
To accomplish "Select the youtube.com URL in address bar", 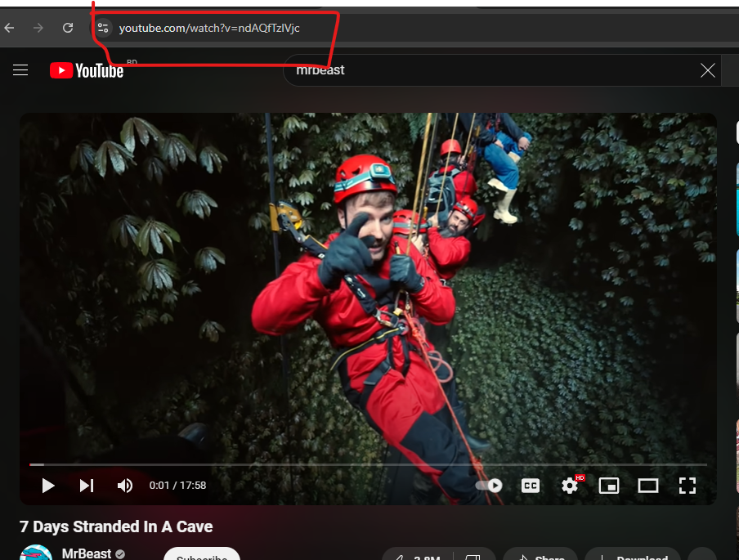I will pos(209,29).
